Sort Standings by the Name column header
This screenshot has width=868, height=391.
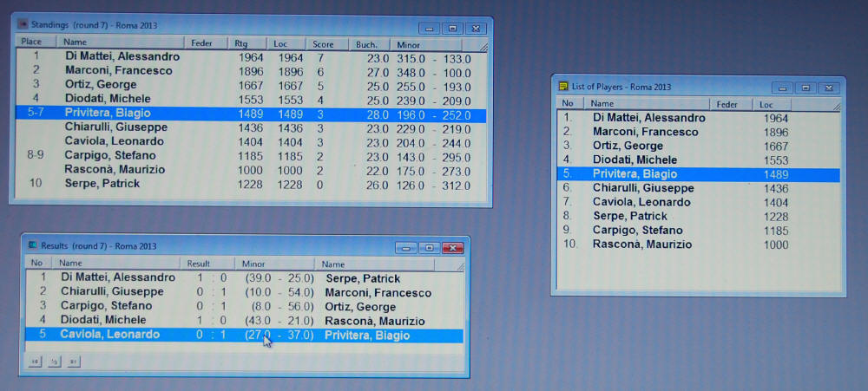click(x=121, y=42)
